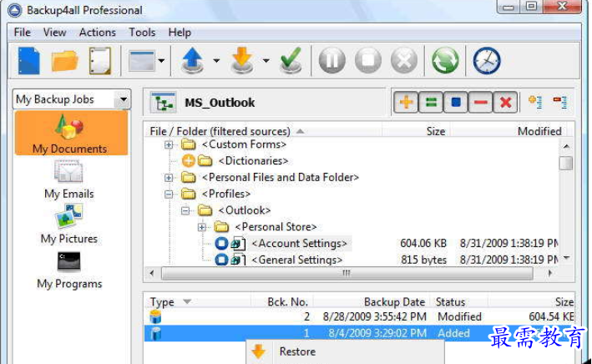
Task: Click the Cancel X toolbar icon
Action: click(403, 60)
